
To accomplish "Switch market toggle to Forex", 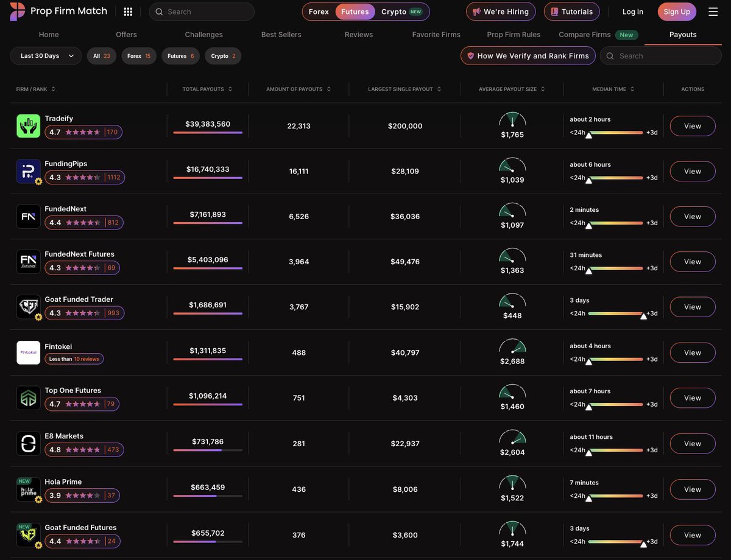I will (319, 12).
